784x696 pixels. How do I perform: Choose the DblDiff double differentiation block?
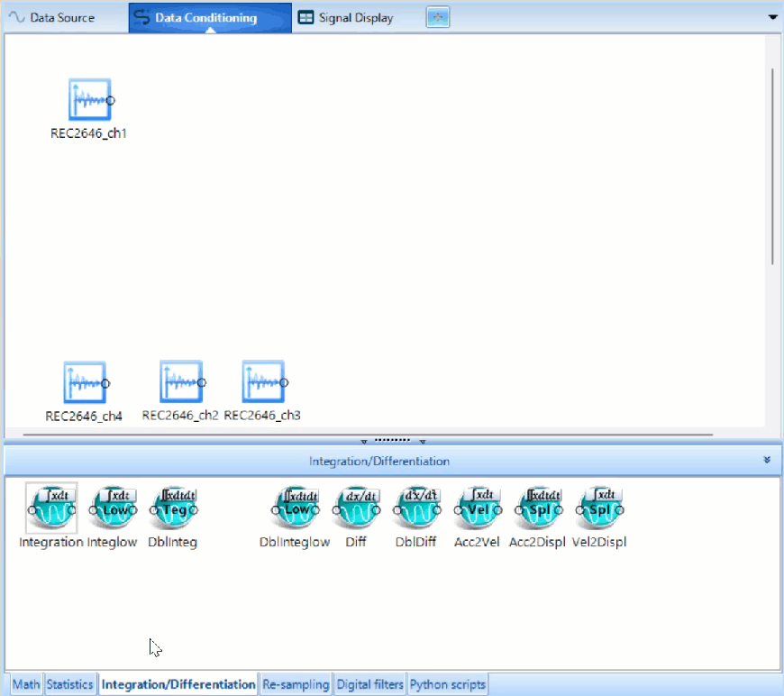point(417,509)
